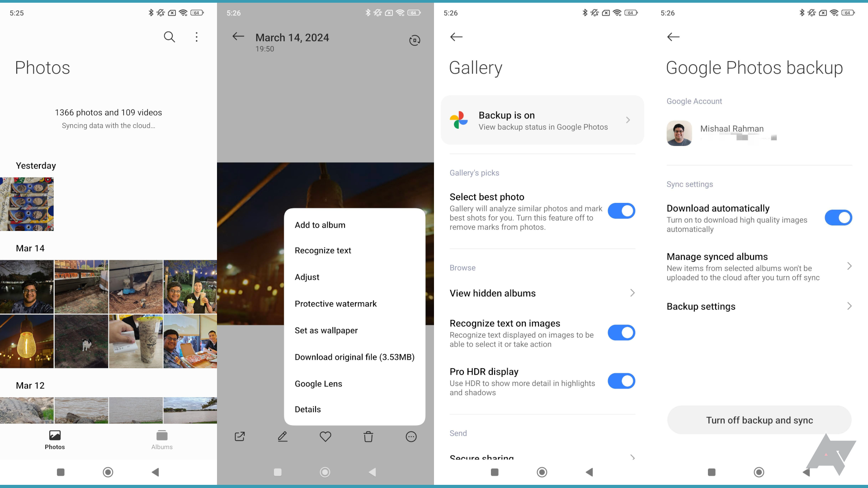Tap the more options icon in Photos
Screen dimensions: 868x488
[x=196, y=36]
